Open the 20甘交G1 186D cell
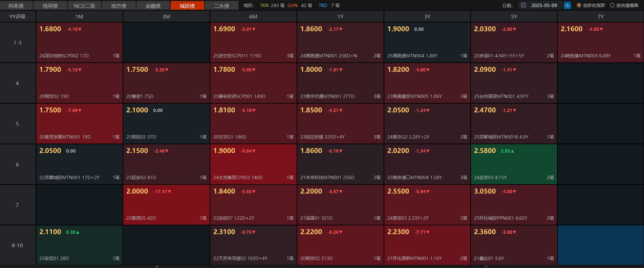This screenshot has width=644, height=268. tap(253, 124)
